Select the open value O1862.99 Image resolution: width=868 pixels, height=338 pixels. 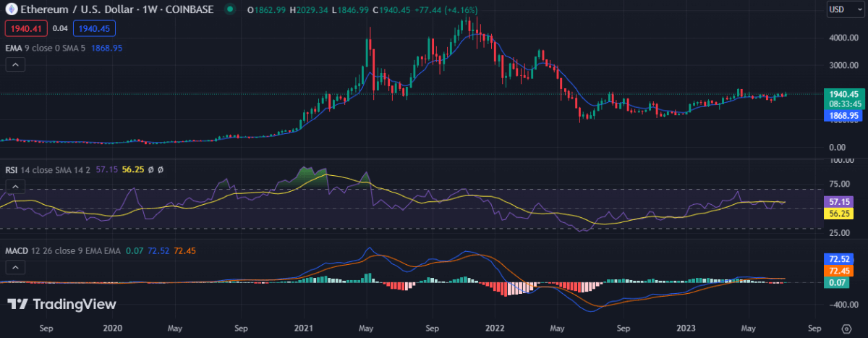tap(266, 9)
